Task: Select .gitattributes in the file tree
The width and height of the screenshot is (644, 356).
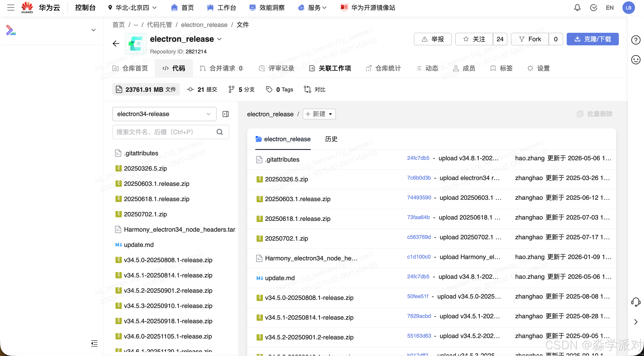Action: (141, 153)
